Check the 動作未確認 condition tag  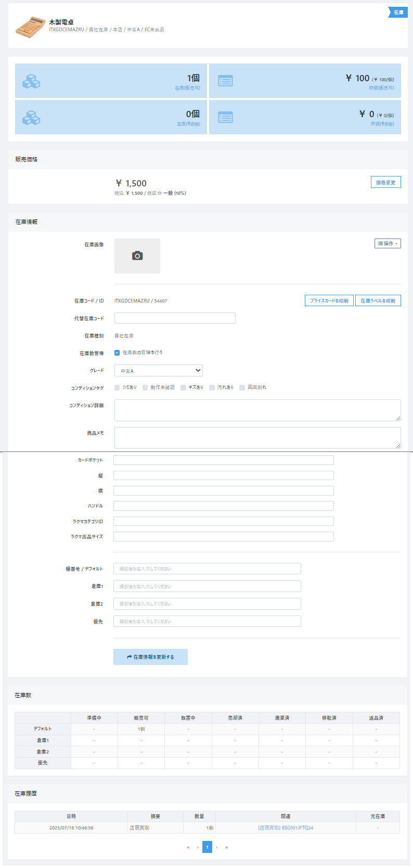click(145, 387)
